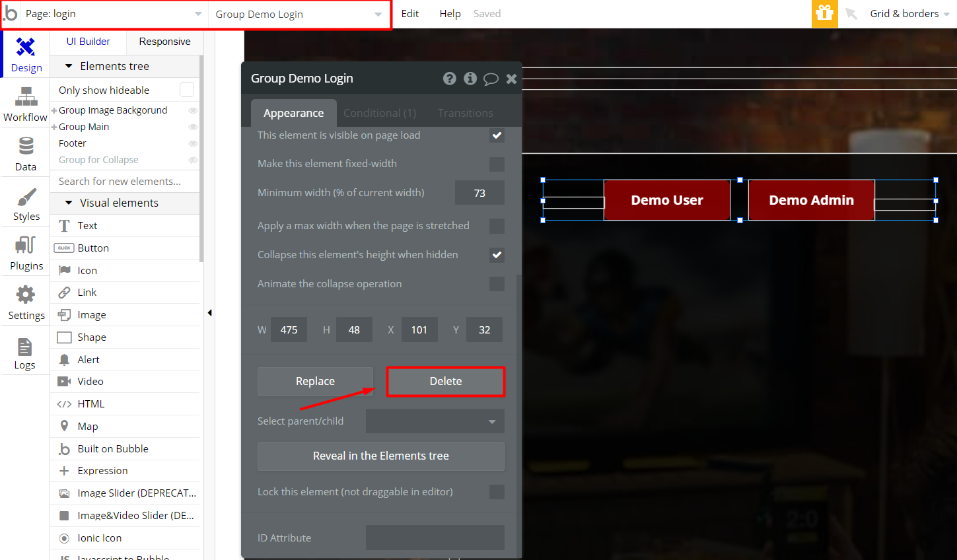Expand Group Main tree node
This screenshot has height=560, width=957.
pyautogui.click(x=54, y=127)
